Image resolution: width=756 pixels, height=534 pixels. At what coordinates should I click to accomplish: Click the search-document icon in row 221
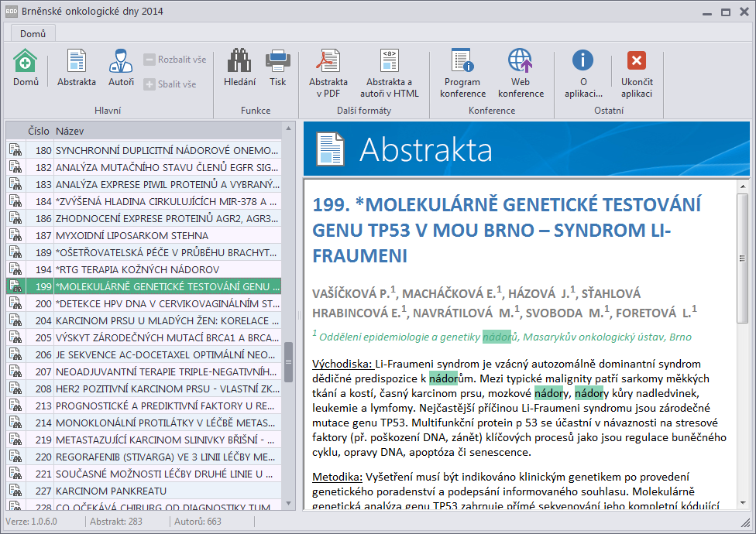[x=15, y=474]
